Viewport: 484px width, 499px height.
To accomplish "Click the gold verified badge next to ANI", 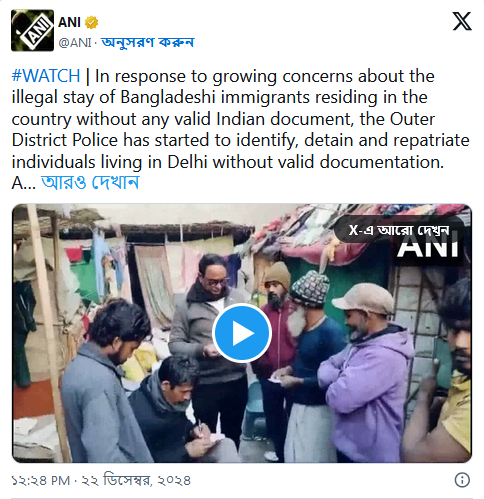I will (91, 22).
